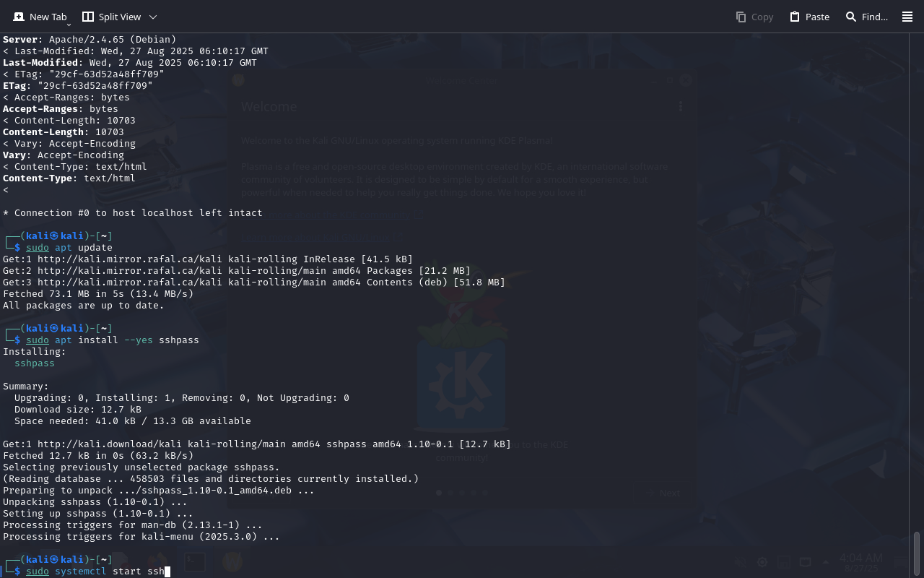Click the 'Get:2 ... Packages [21.2 MB]' line
924x578 pixels.
coord(237,270)
